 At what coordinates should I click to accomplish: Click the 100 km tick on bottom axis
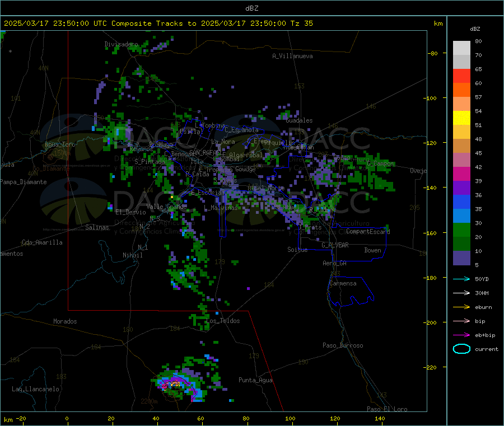click(290, 419)
